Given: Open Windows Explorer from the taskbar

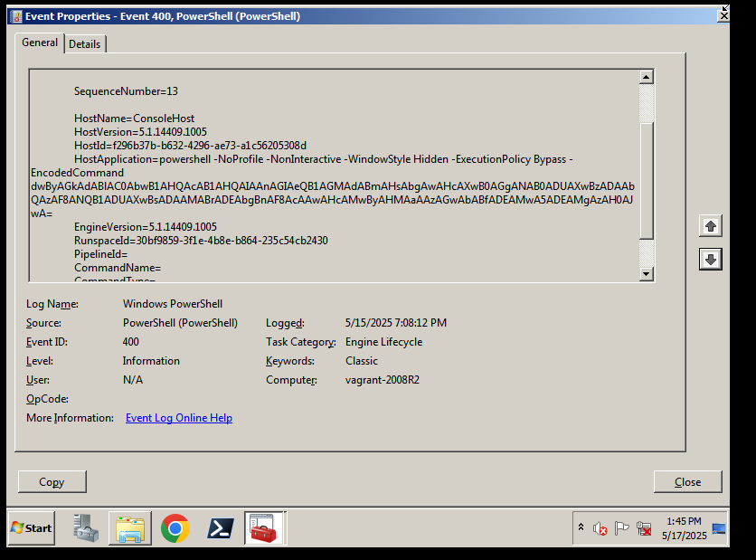Looking at the screenshot, I should (x=130, y=528).
